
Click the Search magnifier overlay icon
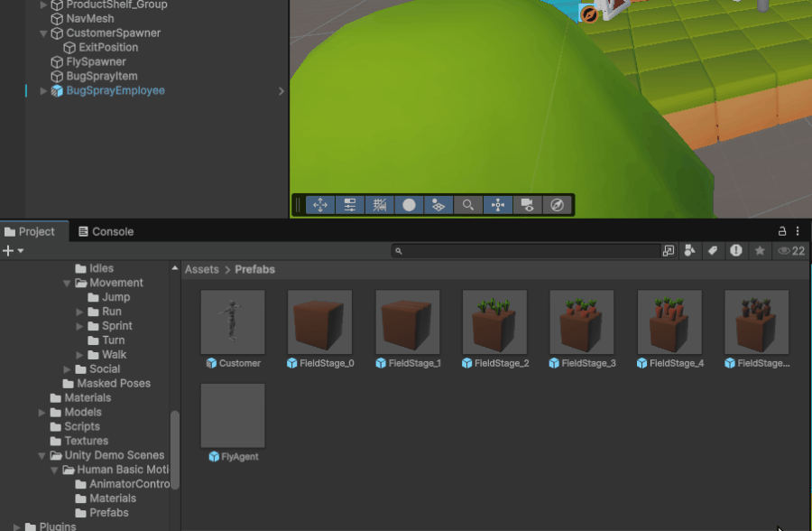pos(468,205)
